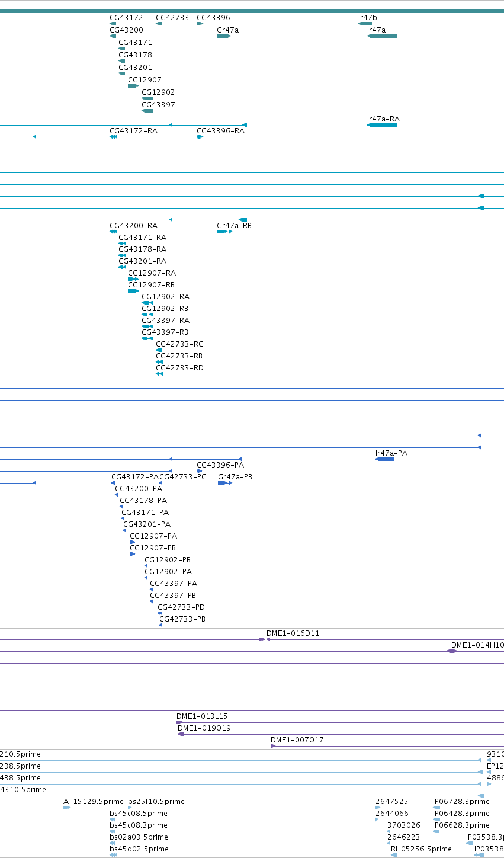Select the CG12907 gene label
This screenshot has height=858, width=504.
145,80
